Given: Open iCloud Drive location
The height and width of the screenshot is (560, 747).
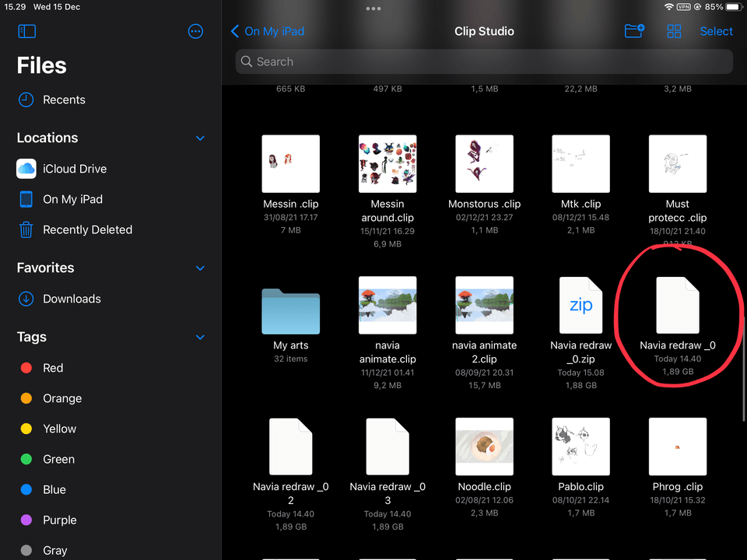Looking at the screenshot, I should point(75,169).
